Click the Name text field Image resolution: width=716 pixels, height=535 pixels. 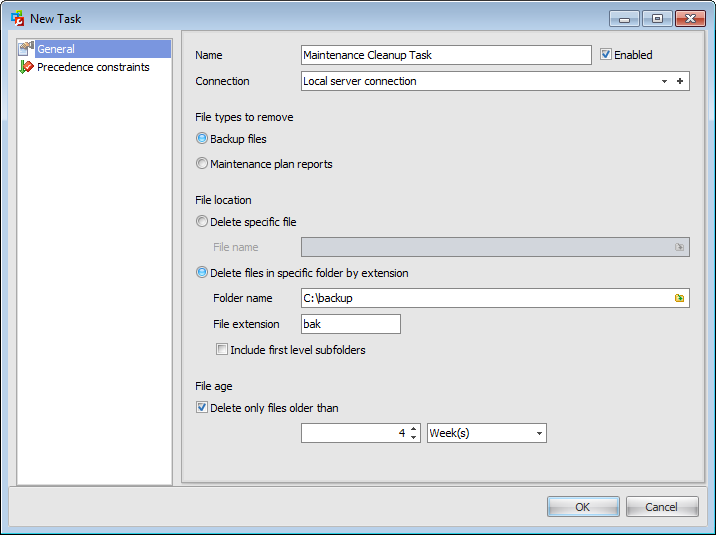coord(446,55)
